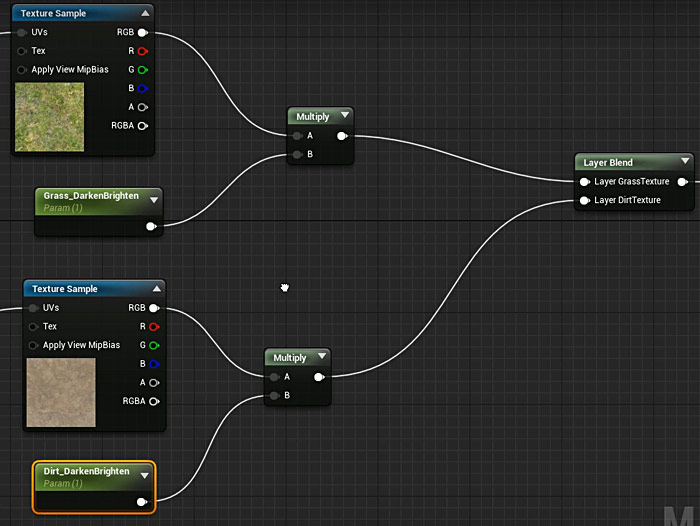Viewport: 700px width, 526px height.
Task: Click the Dirt_DarkenBrighten output pin
Action: (142, 501)
